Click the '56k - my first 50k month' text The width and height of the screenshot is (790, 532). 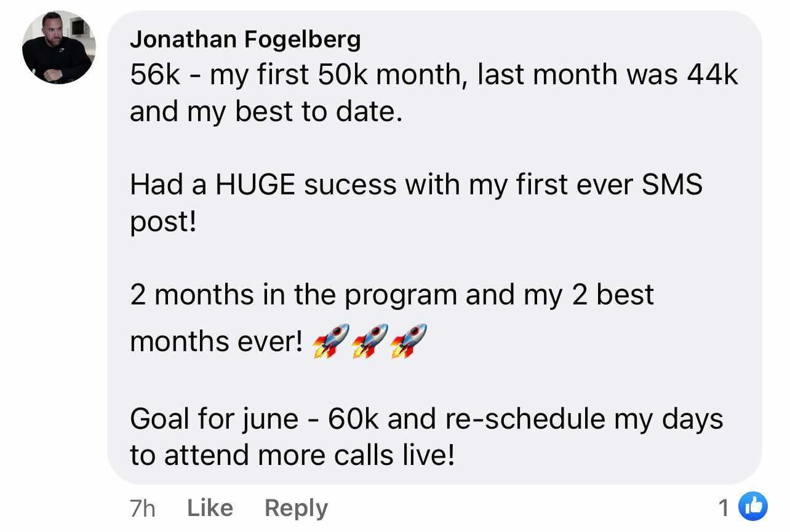pos(294,74)
